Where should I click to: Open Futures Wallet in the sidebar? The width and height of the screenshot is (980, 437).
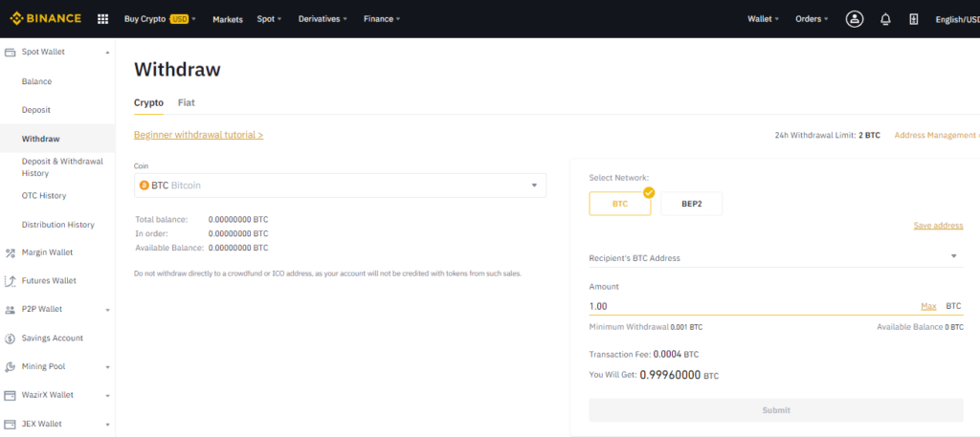coord(49,281)
